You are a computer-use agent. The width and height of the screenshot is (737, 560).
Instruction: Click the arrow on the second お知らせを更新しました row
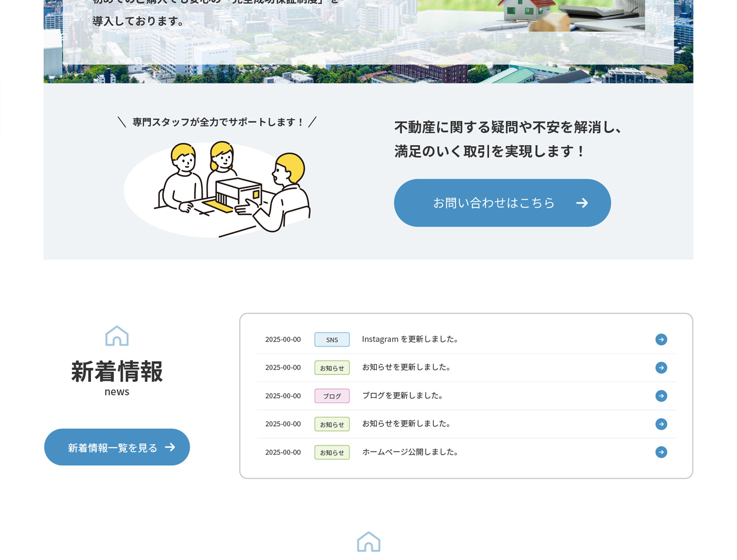[x=661, y=424]
